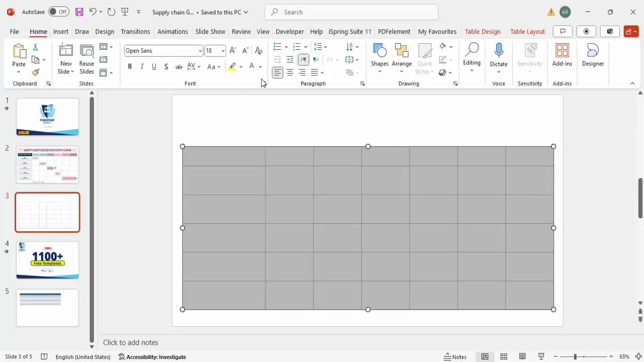The height and width of the screenshot is (362, 644).
Task: Apply the font color A
Action: pos(252,66)
